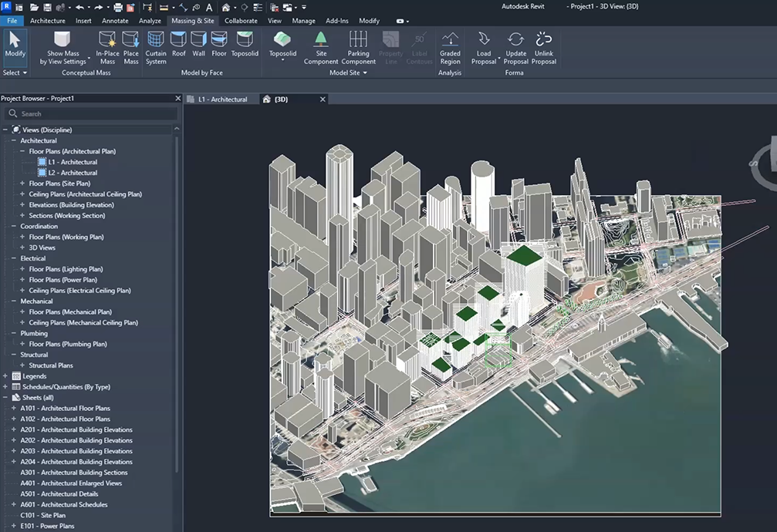
Task: Choose the Site Component tool
Action: point(321,48)
